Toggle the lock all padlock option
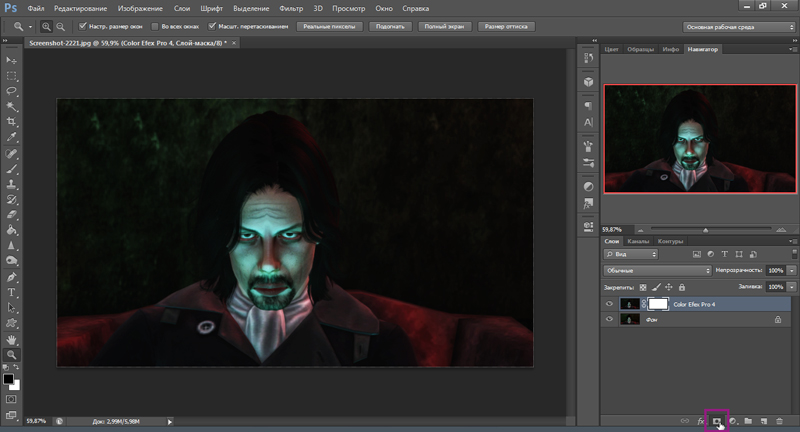800x432 pixels. [682, 287]
